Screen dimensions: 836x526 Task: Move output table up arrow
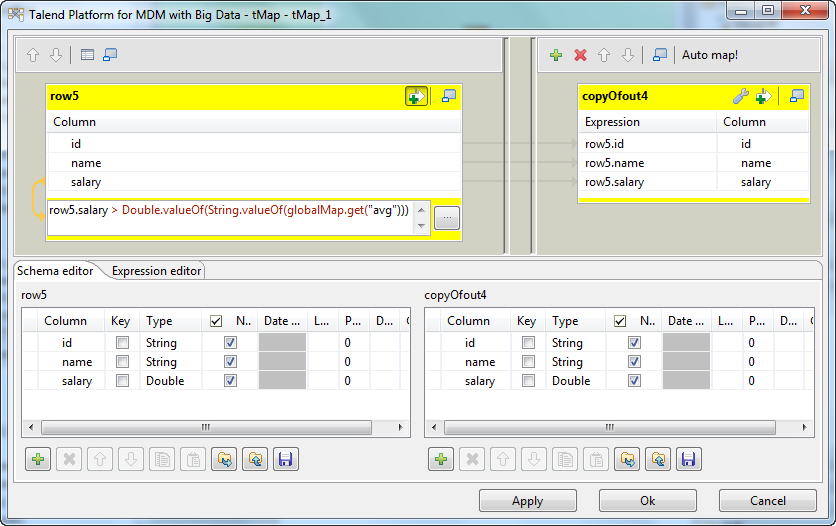[604, 55]
